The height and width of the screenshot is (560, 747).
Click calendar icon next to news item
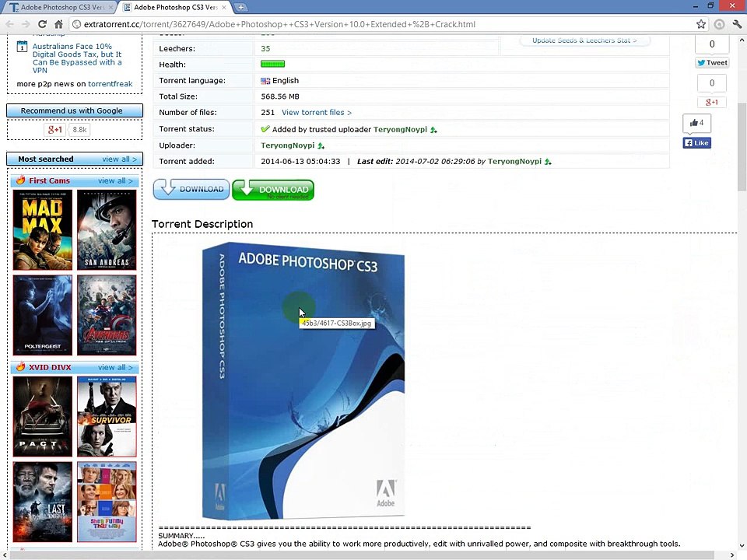coord(22,47)
